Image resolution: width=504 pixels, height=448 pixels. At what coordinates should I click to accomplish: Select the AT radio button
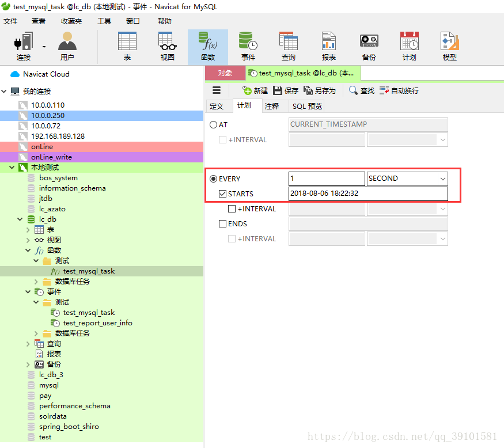(x=214, y=125)
